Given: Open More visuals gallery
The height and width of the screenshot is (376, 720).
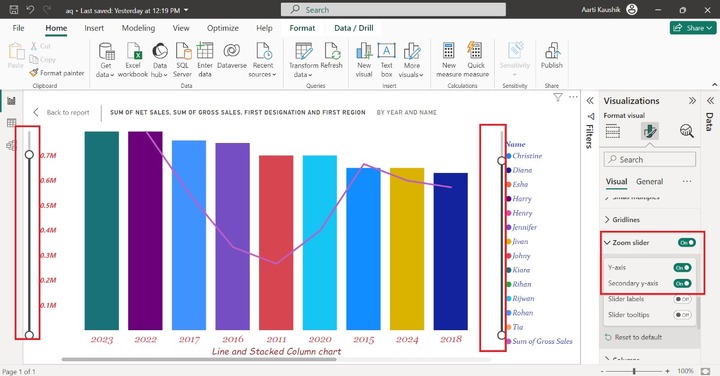Looking at the screenshot, I should pyautogui.click(x=411, y=60).
